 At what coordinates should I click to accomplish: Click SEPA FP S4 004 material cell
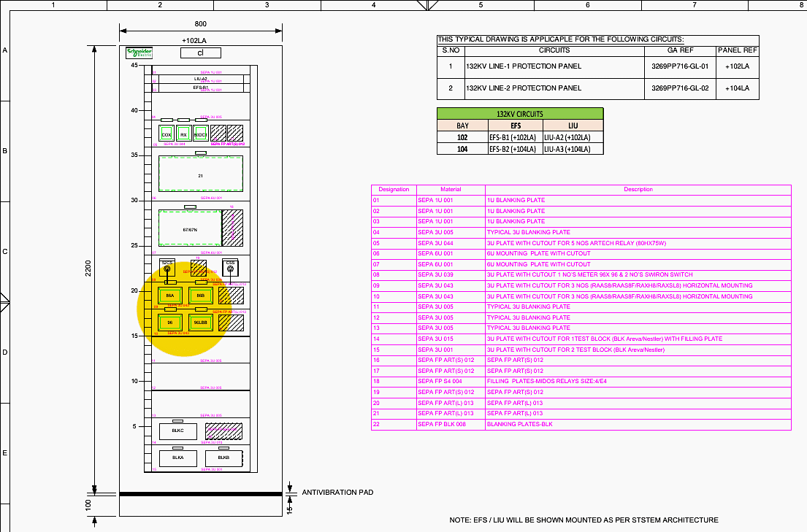(451, 382)
